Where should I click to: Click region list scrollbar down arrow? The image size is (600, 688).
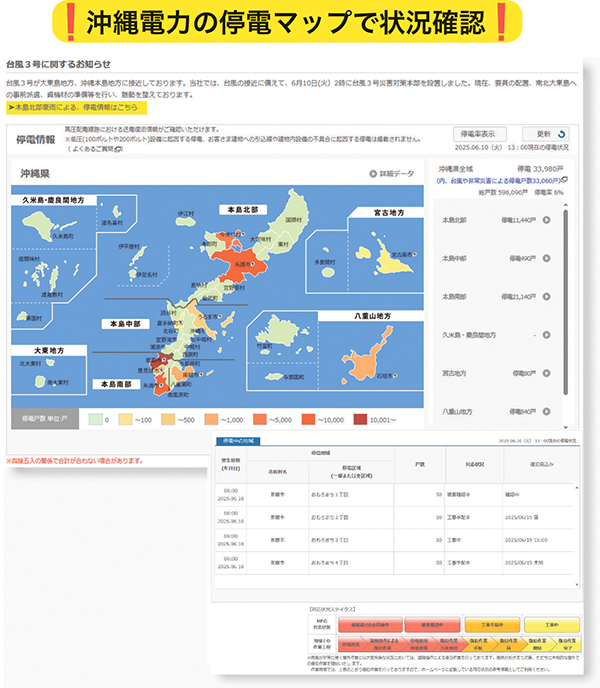(565, 427)
